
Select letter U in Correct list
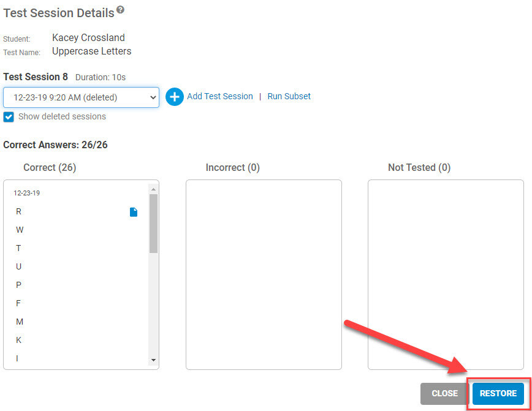[18, 266]
